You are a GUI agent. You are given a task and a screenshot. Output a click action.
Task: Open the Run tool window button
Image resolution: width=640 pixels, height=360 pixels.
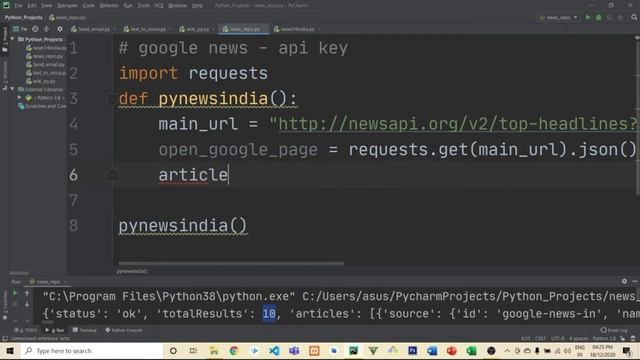coord(55,330)
